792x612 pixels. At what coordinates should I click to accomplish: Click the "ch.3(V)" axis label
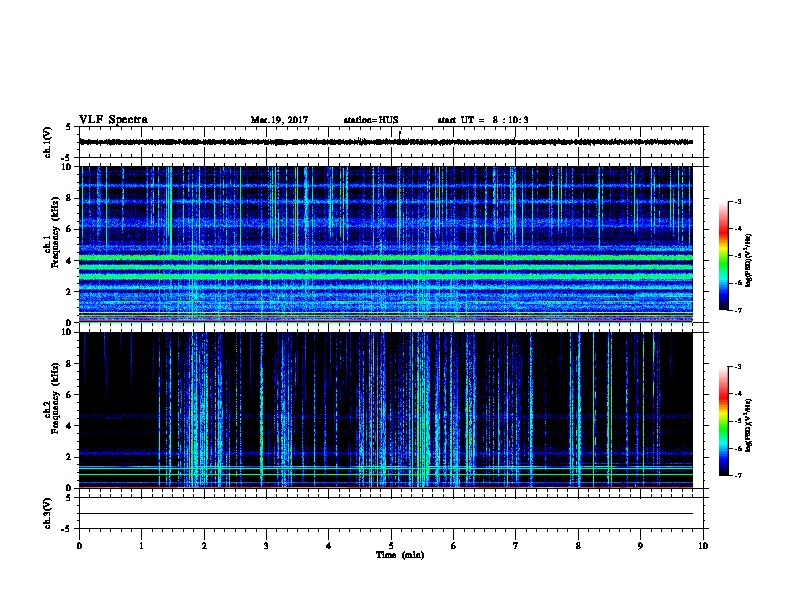point(47,513)
